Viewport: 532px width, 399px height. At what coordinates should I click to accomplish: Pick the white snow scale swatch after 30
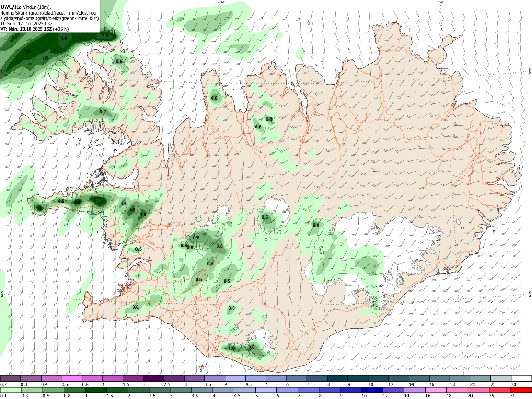point(522,379)
